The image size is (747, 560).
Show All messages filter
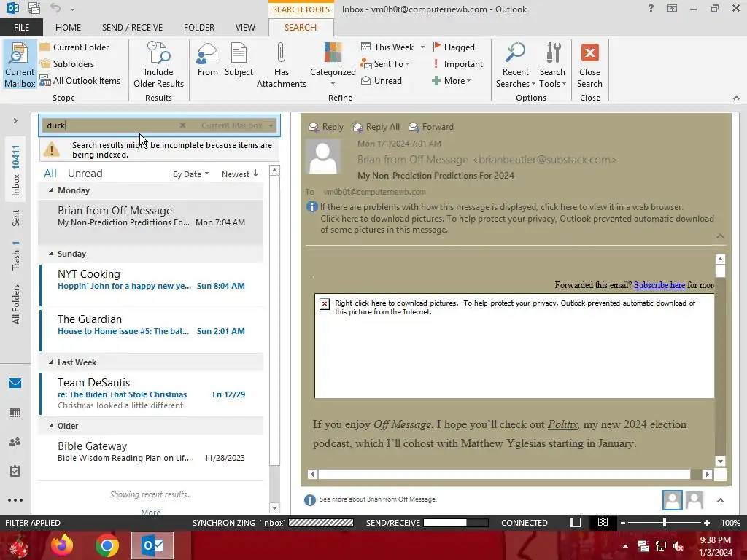[50, 174]
